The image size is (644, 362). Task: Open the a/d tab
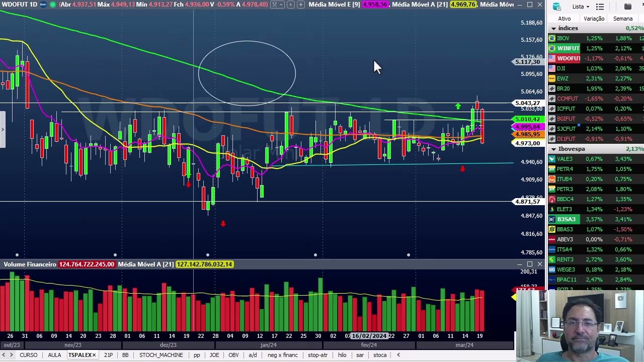(x=253, y=355)
